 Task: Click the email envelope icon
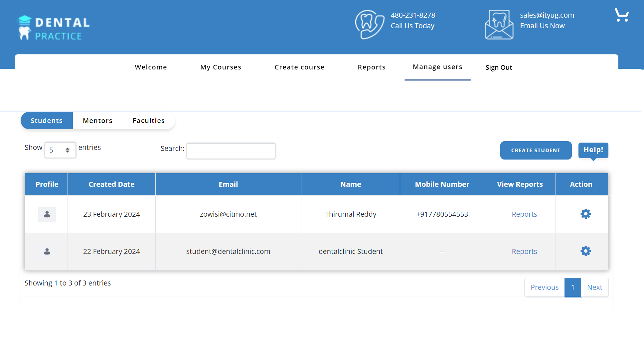(x=499, y=25)
